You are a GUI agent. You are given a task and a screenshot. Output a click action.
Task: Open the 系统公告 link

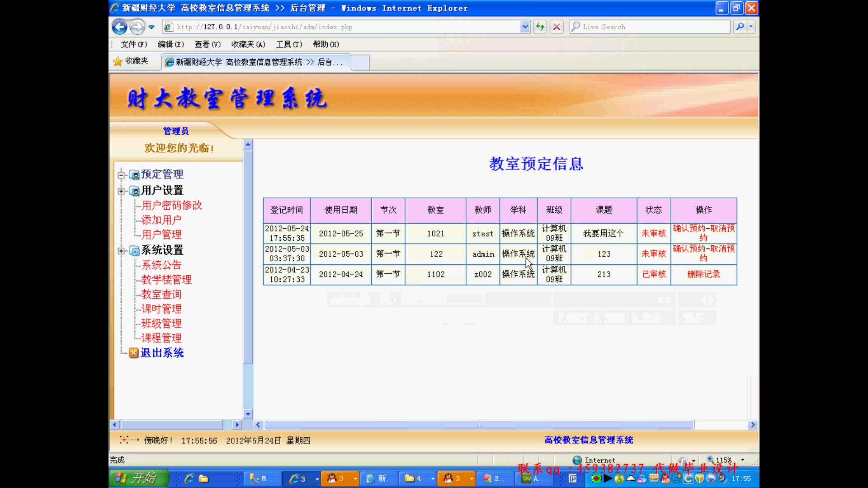click(161, 265)
